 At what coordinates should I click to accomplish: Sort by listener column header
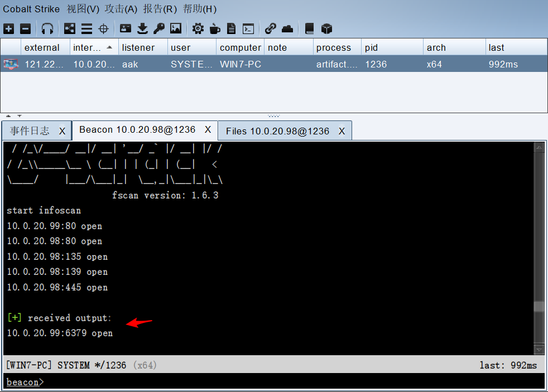(x=143, y=47)
